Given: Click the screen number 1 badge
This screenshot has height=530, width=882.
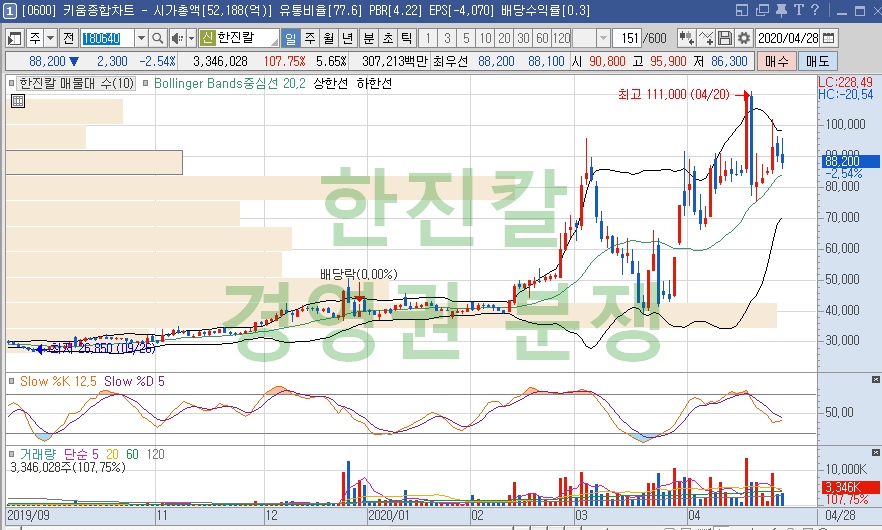Looking at the screenshot, I should (x=10, y=10).
